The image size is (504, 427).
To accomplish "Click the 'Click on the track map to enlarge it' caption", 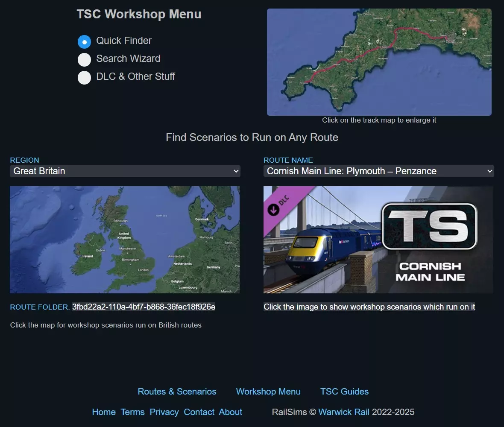I will pos(379,120).
